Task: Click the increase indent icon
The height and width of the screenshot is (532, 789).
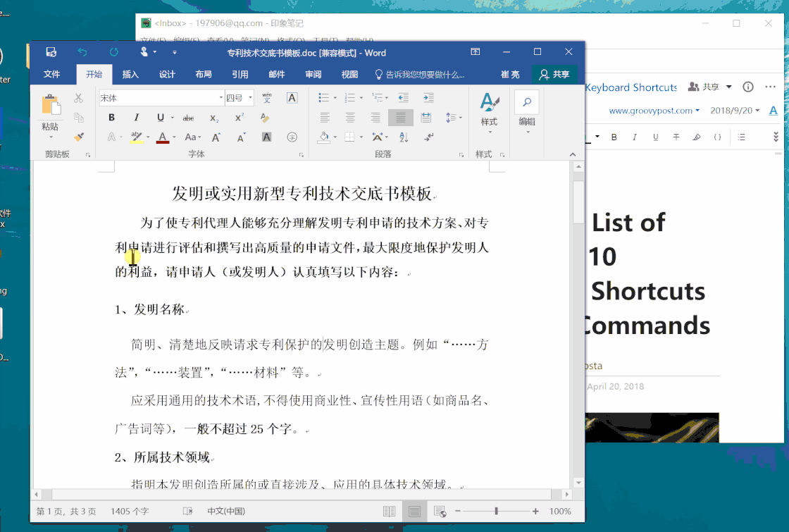Action: 428,98
